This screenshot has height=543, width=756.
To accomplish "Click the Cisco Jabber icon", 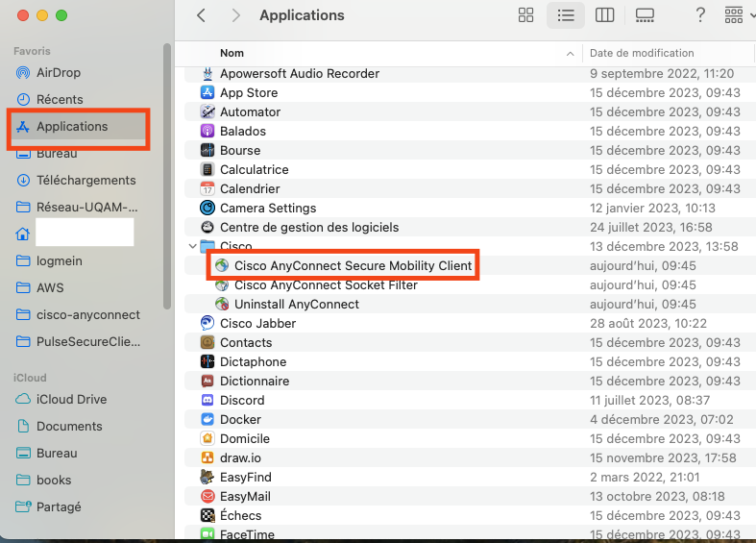I will [207, 323].
